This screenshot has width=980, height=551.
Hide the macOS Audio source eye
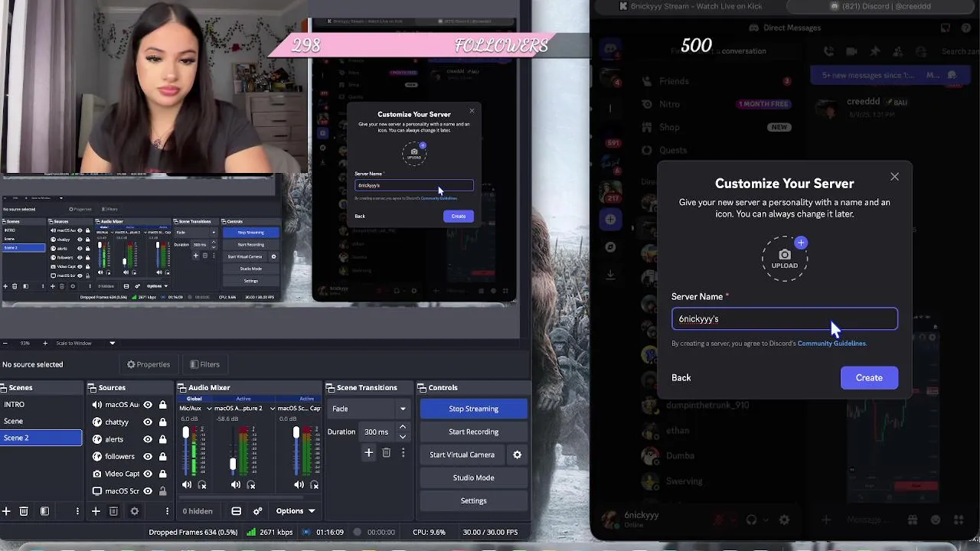pos(148,405)
